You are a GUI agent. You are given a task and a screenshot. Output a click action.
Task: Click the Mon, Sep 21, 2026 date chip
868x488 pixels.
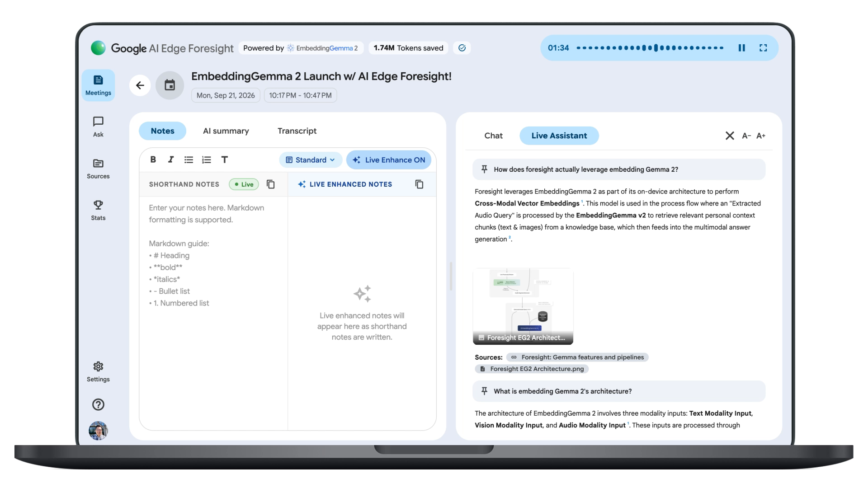point(226,95)
